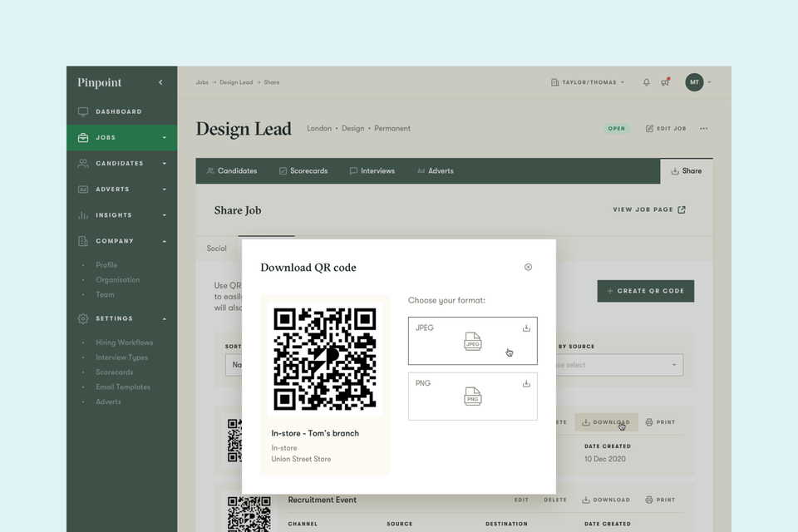Click Print in the In-store QR row
The height and width of the screenshot is (532, 798).
(x=660, y=422)
